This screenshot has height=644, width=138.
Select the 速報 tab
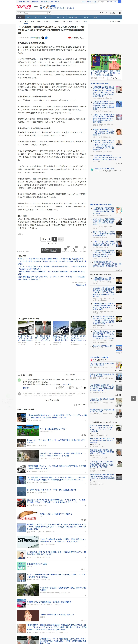pyautogui.click(x=28, y=17)
